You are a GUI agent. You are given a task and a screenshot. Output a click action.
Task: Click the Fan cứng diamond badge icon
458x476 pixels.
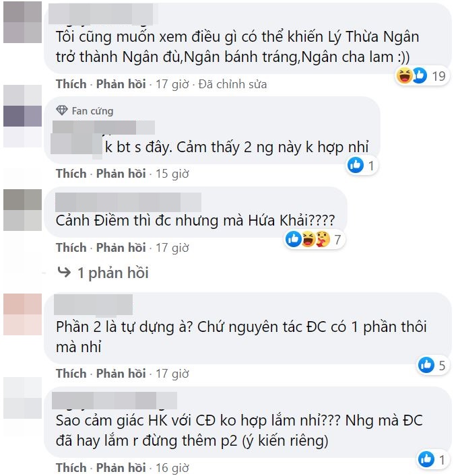coord(62,110)
